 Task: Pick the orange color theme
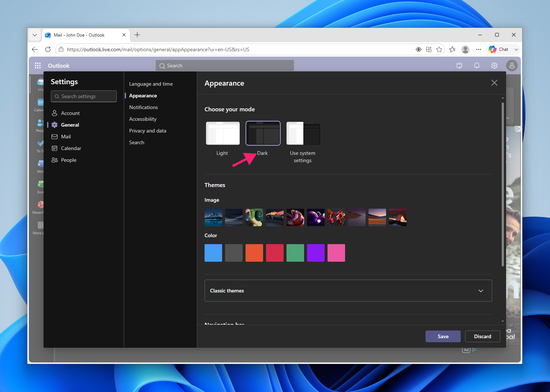(254, 253)
